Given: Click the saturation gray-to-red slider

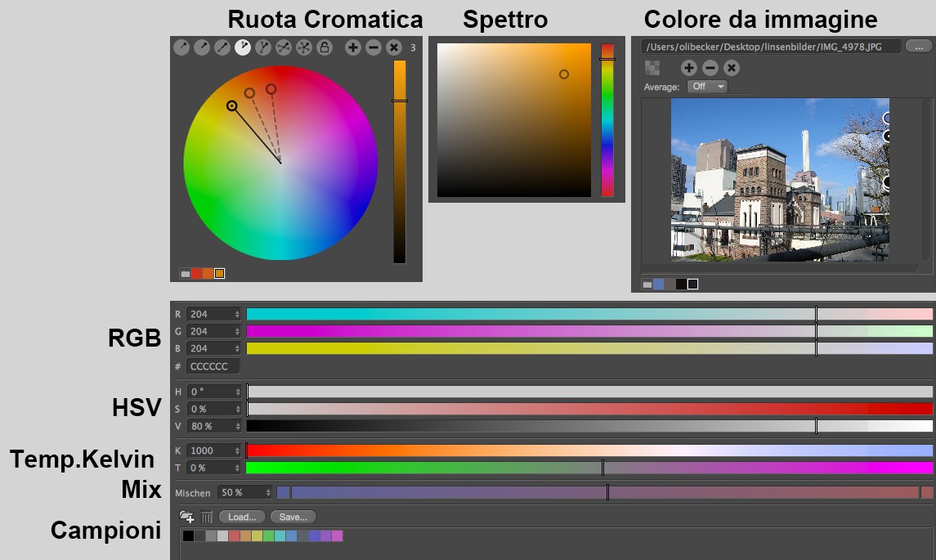Looking at the screenshot, I should [589, 409].
